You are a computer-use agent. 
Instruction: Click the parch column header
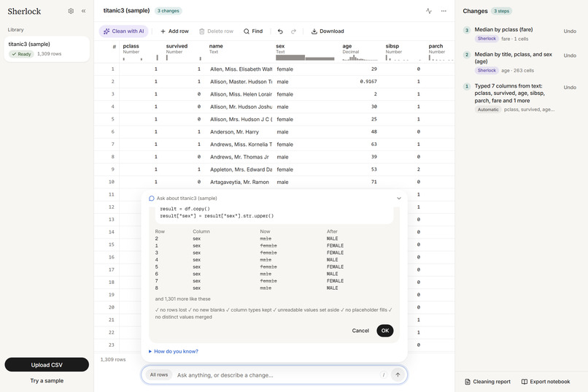pos(440,52)
